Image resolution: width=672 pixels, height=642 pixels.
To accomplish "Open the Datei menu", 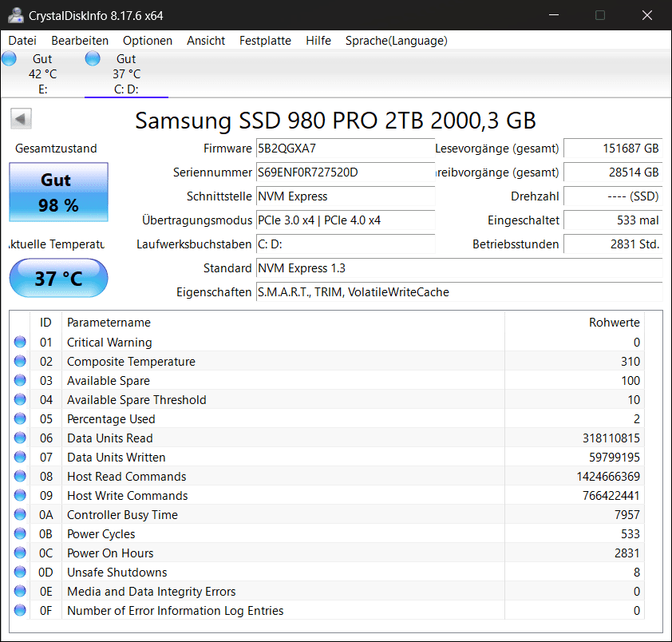I will click(x=22, y=41).
